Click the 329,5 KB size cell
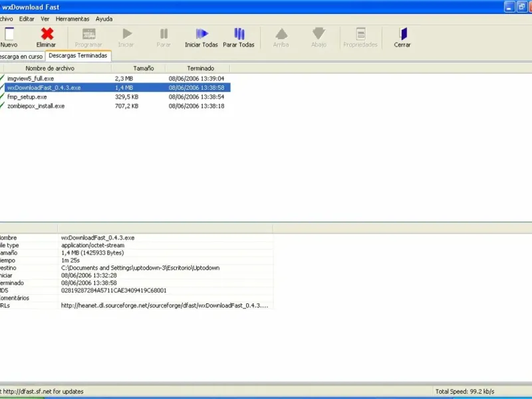This screenshot has height=399, width=532. [126, 96]
